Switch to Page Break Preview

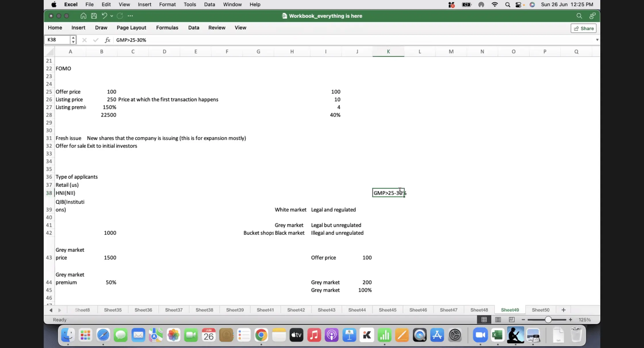pos(511,320)
